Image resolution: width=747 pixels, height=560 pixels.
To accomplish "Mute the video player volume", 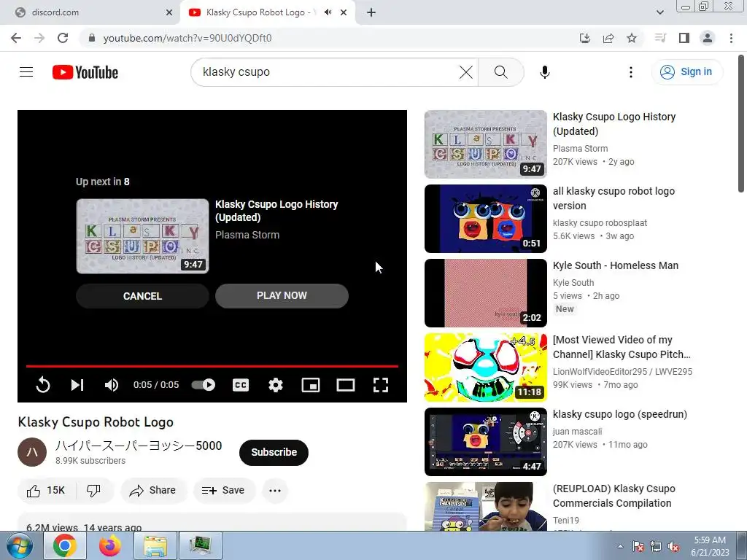I will pos(112,385).
